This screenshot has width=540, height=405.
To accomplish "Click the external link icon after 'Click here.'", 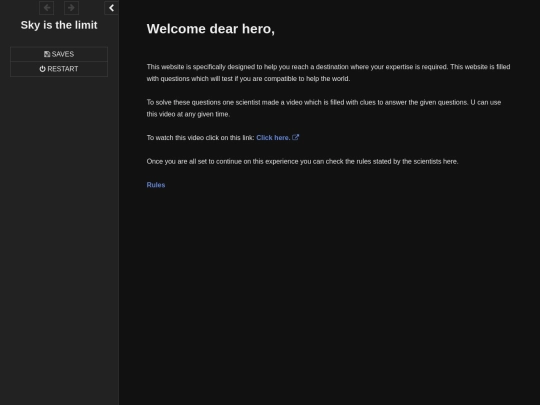I will coord(295,137).
